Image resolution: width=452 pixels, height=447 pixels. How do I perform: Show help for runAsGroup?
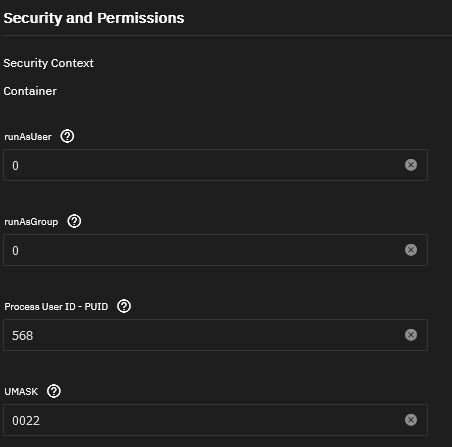pyautogui.click(x=74, y=221)
